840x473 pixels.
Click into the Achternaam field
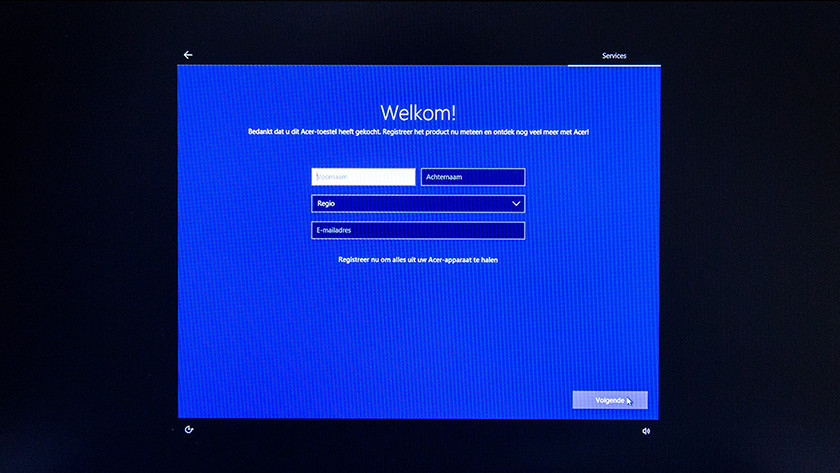click(473, 177)
